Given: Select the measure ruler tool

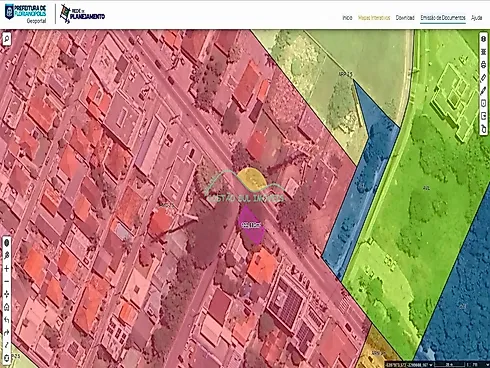Looking at the screenshot, I should pos(484,77).
